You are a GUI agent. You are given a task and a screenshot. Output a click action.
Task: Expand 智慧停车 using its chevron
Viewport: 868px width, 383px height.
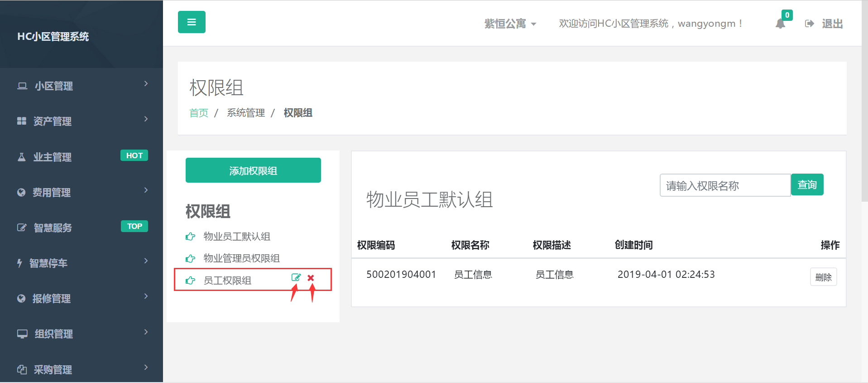(146, 261)
